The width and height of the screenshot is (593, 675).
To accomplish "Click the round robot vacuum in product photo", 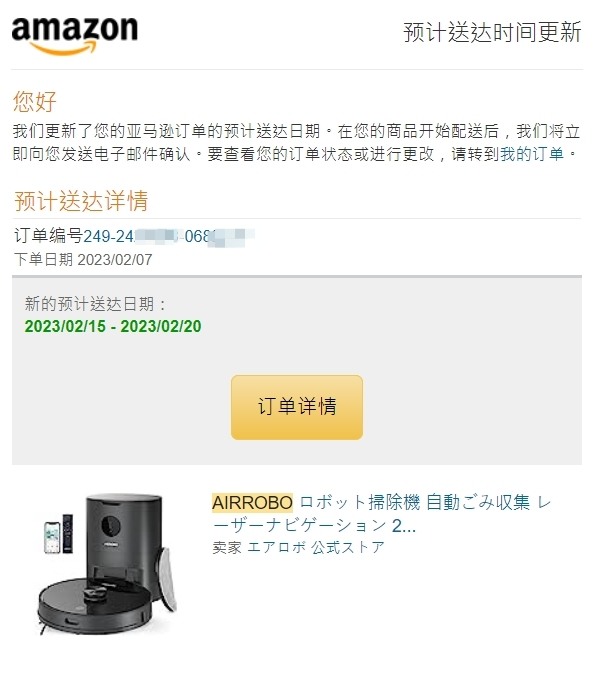I will point(95,607).
